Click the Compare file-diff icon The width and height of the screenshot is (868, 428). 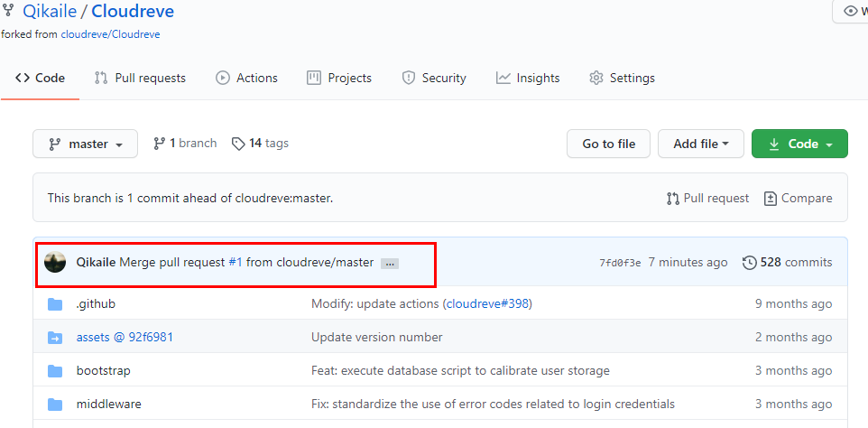(770, 199)
